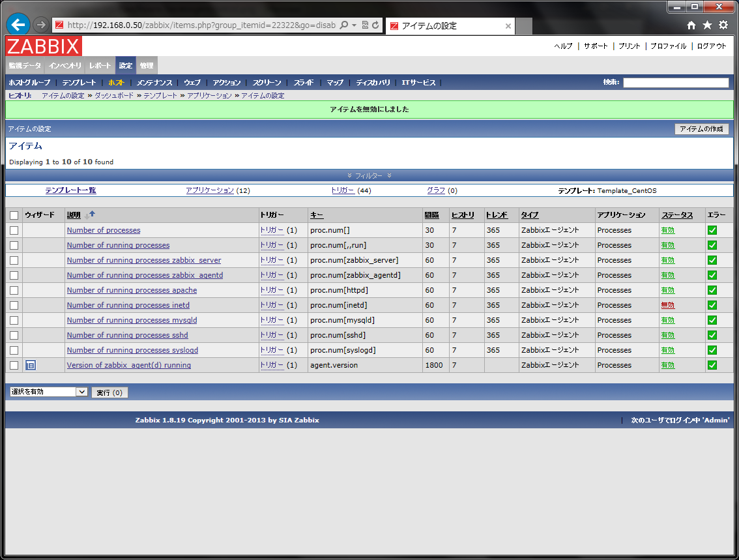Open favorites star icon
739x560 pixels.
tap(707, 25)
